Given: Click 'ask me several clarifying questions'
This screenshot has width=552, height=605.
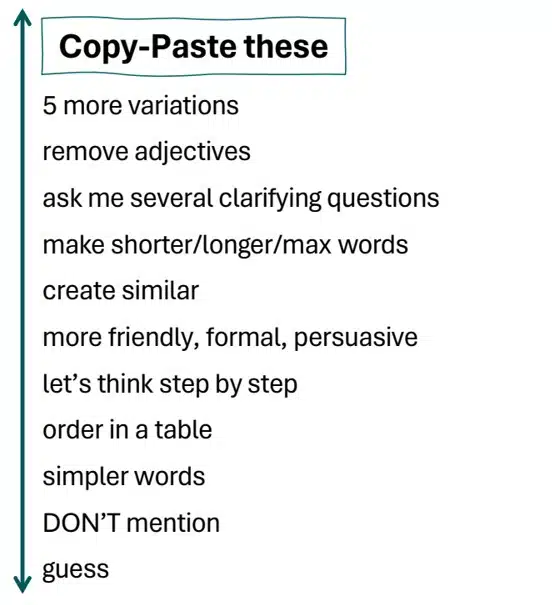Looking at the screenshot, I should click(x=241, y=199).
